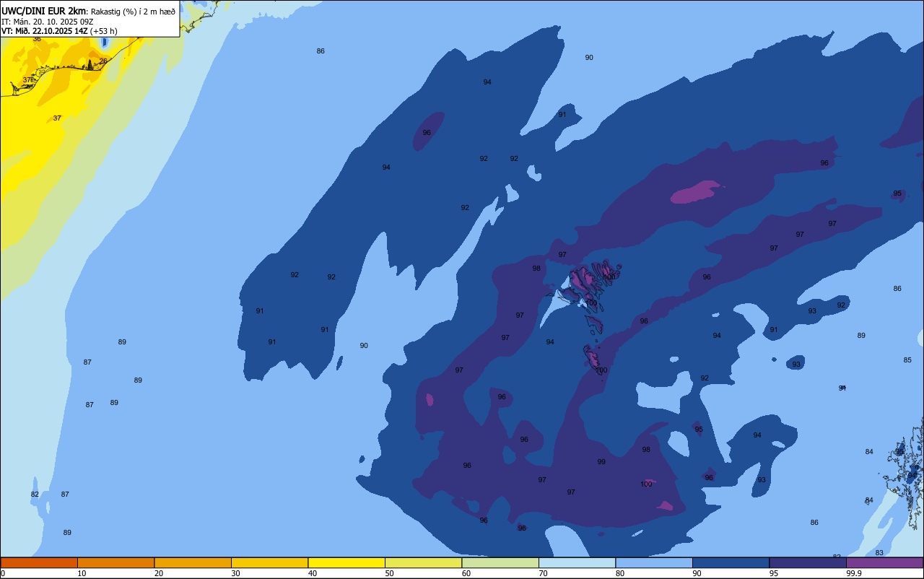Image resolution: width=924 pixels, height=579 pixels.
Task: Select the "26" value near the coastline
Action: pos(103,61)
